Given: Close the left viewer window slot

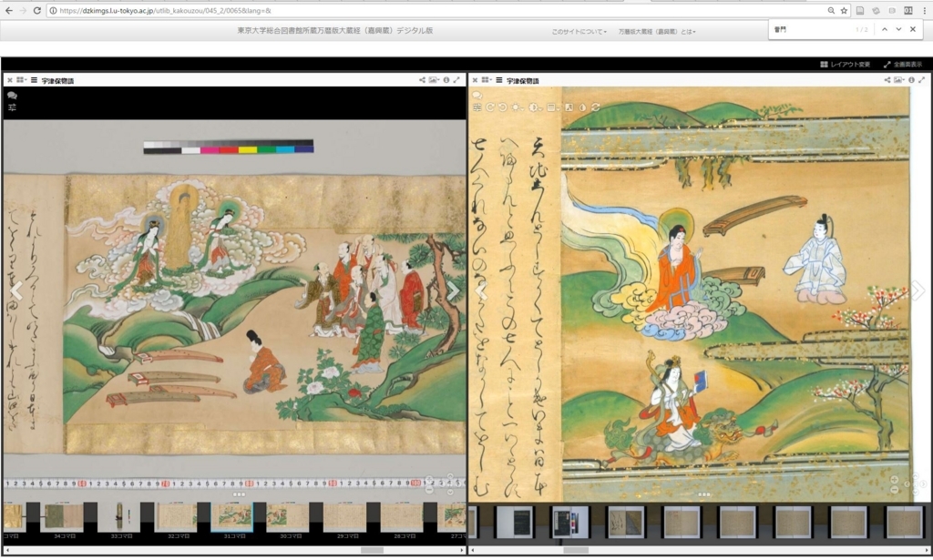Looking at the screenshot, I should (x=9, y=80).
